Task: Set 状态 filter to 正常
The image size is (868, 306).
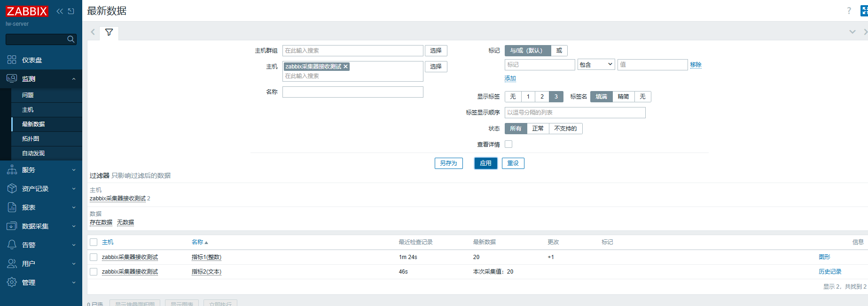Action: point(538,129)
